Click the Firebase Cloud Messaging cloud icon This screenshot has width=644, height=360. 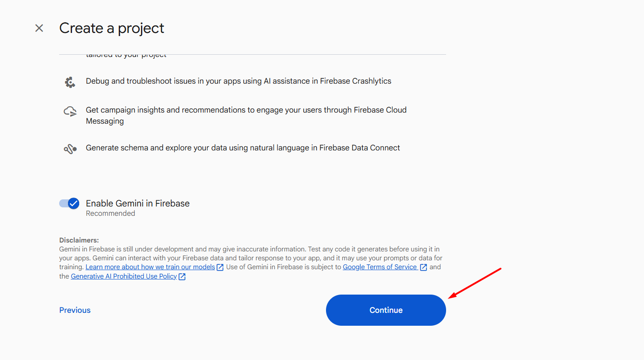pos(70,111)
